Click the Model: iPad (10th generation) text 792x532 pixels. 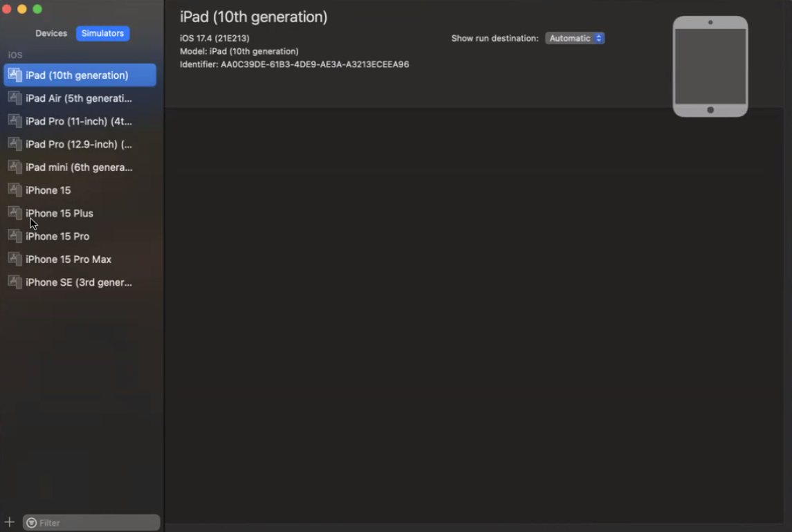coord(239,51)
